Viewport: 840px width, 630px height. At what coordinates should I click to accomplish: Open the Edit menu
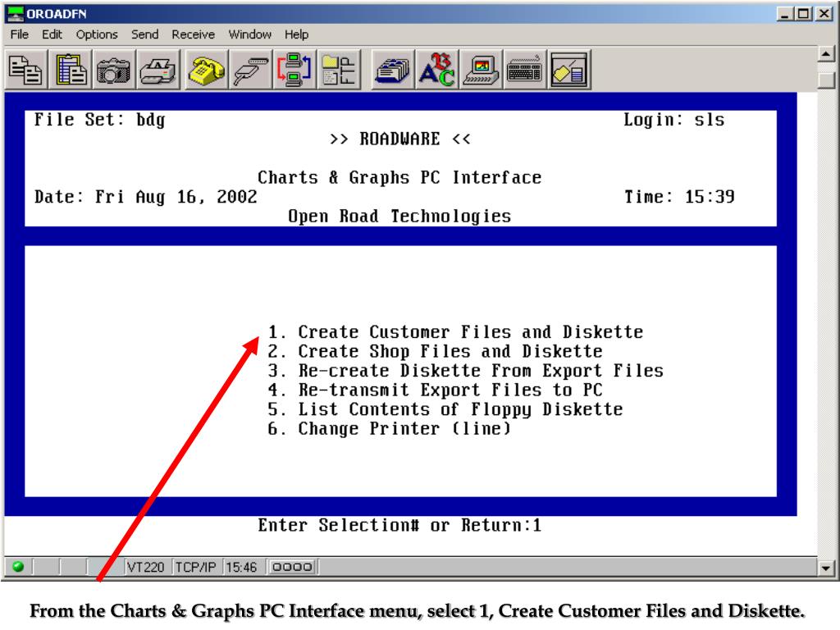point(52,34)
